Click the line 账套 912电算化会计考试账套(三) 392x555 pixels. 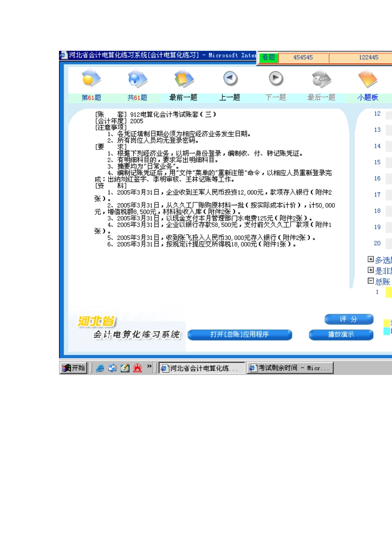(x=156, y=114)
